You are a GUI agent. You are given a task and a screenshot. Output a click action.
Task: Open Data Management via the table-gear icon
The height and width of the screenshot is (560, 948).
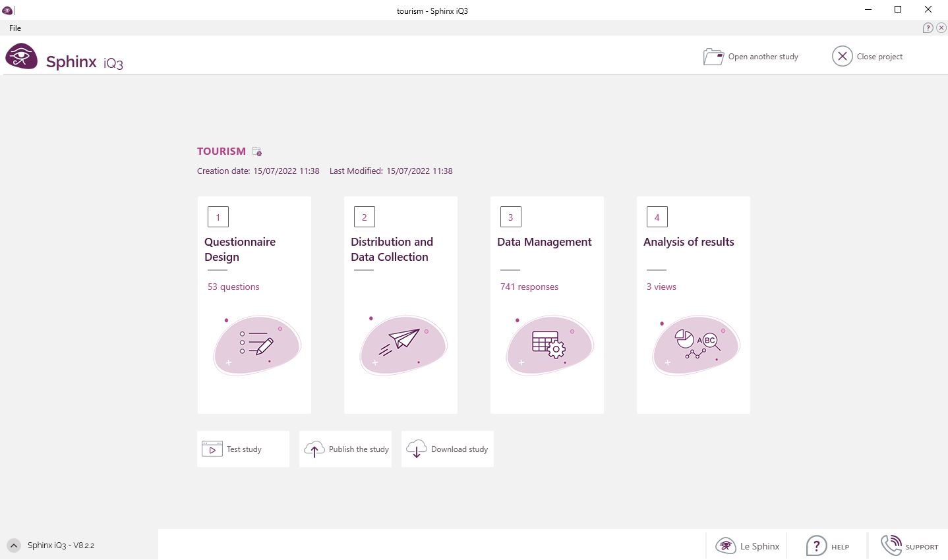click(549, 344)
